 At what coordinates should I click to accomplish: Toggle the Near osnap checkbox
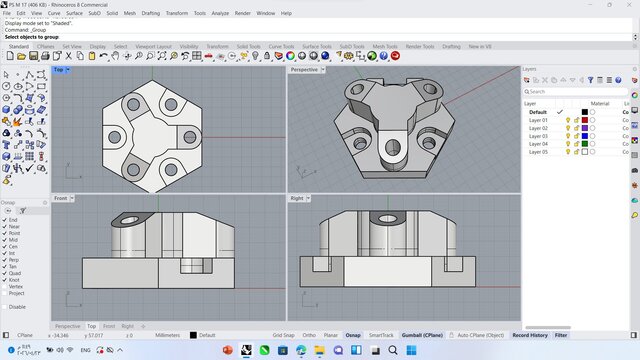coord(4,227)
